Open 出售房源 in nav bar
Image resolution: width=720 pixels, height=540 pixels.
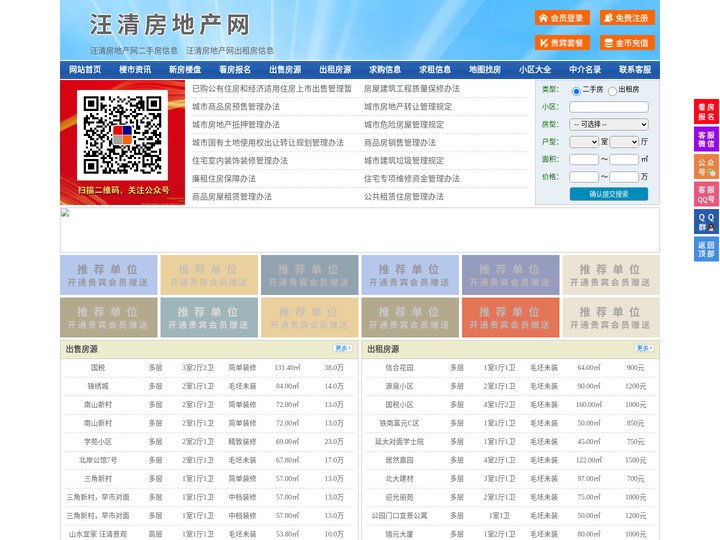point(285,70)
